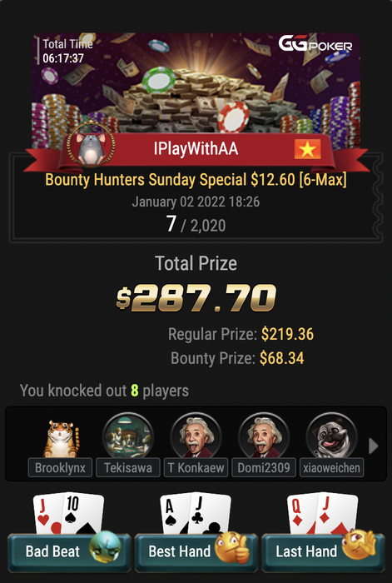This screenshot has height=583, width=392.
Task: Click the $287.70 total prize amount
Action: (x=196, y=298)
